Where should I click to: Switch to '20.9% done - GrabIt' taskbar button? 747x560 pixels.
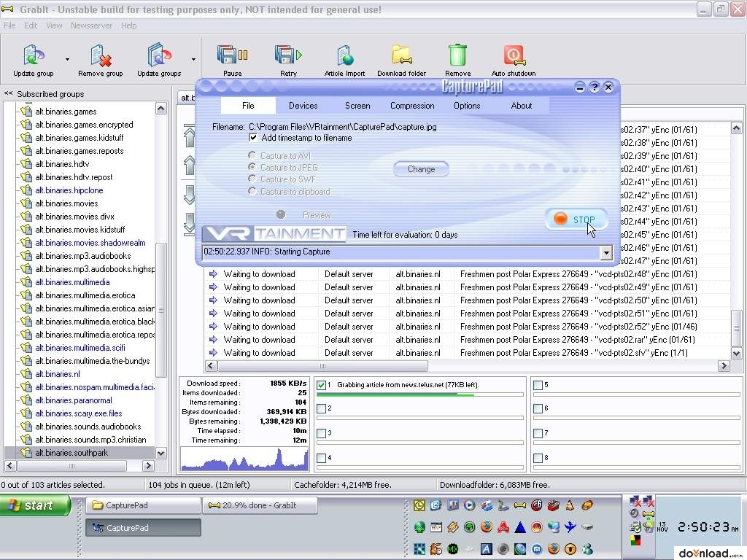coord(260,505)
